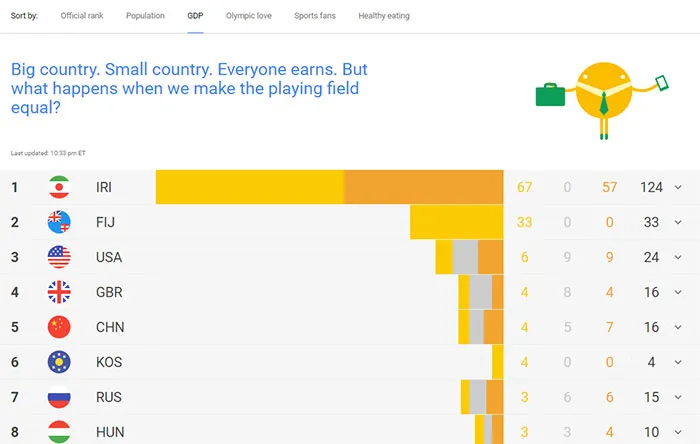Click the Kosovo flag icon
Screen dimensions: 700x444
tap(59, 362)
